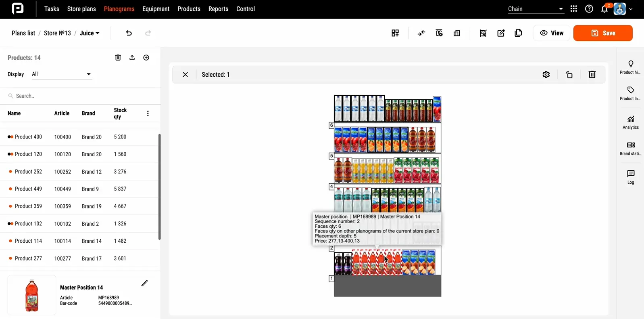The width and height of the screenshot is (644, 319).
Task: Toggle the View mode eye button
Action: 551,33
